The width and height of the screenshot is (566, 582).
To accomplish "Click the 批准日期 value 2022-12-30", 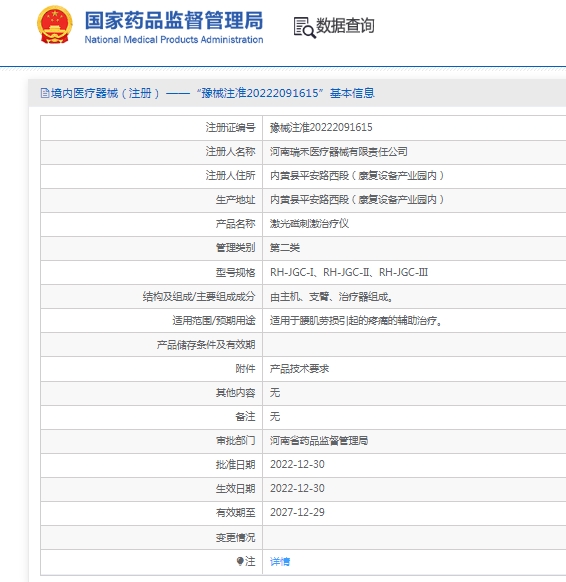I will [297, 464].
